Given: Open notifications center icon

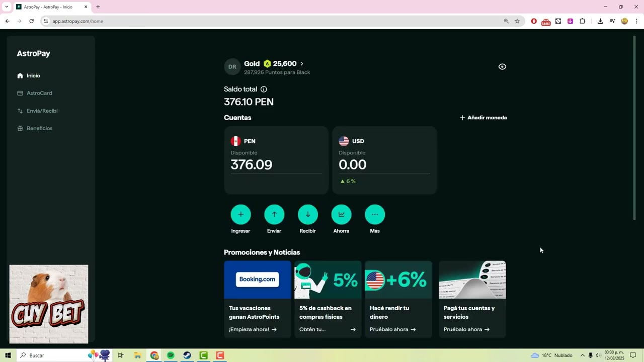Looking at the screenshot, I should (633, 355).
